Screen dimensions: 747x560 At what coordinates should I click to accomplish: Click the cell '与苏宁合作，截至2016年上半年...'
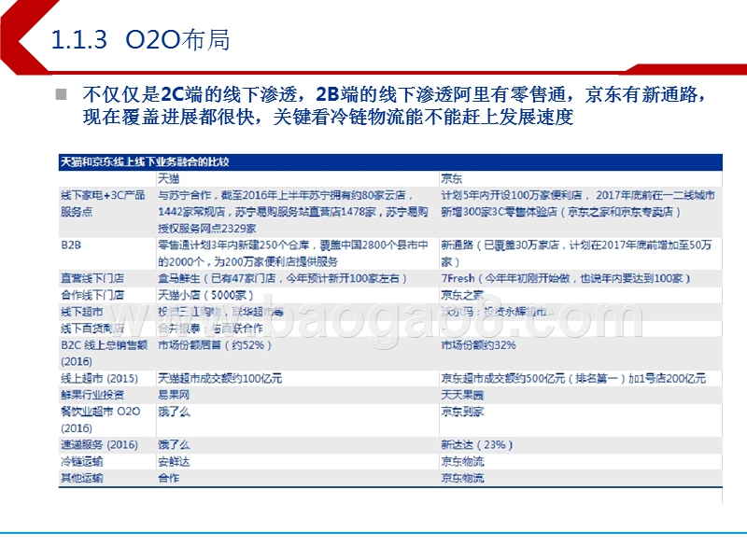click(x=293, y=212)
